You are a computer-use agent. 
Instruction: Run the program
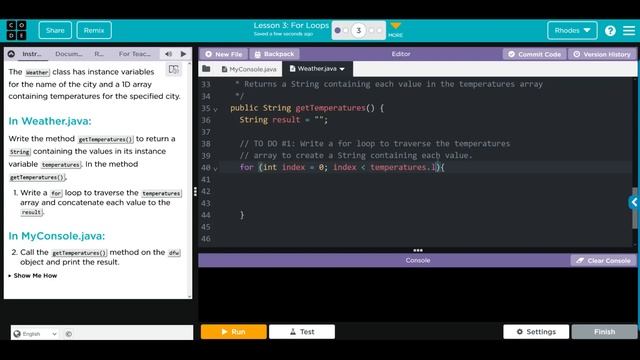(x=233, y=332)
